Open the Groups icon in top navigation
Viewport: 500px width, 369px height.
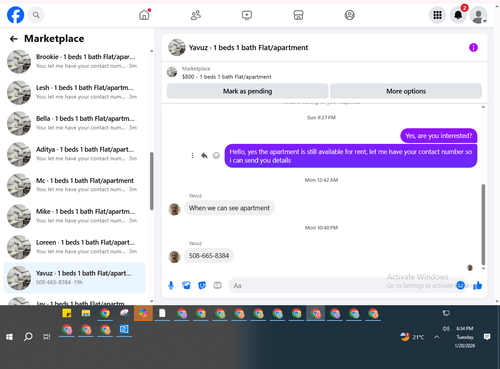(x=349, y=15)
